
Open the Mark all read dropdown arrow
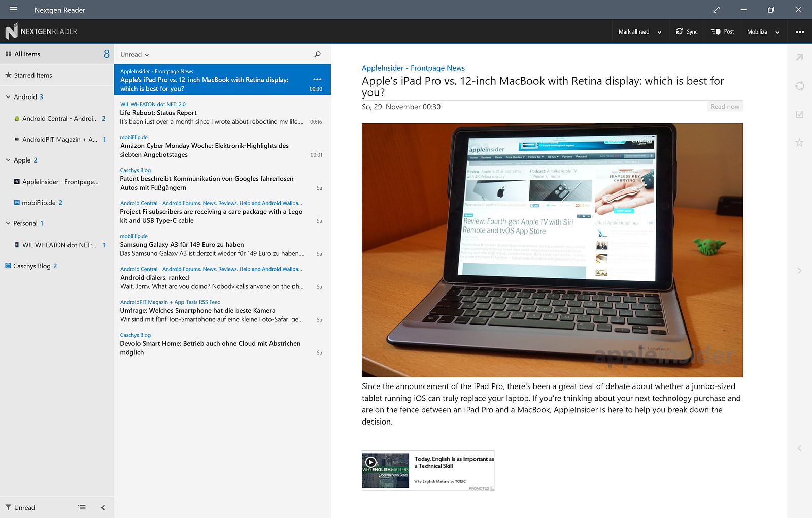pyautogui.click(x=659, y=32)
